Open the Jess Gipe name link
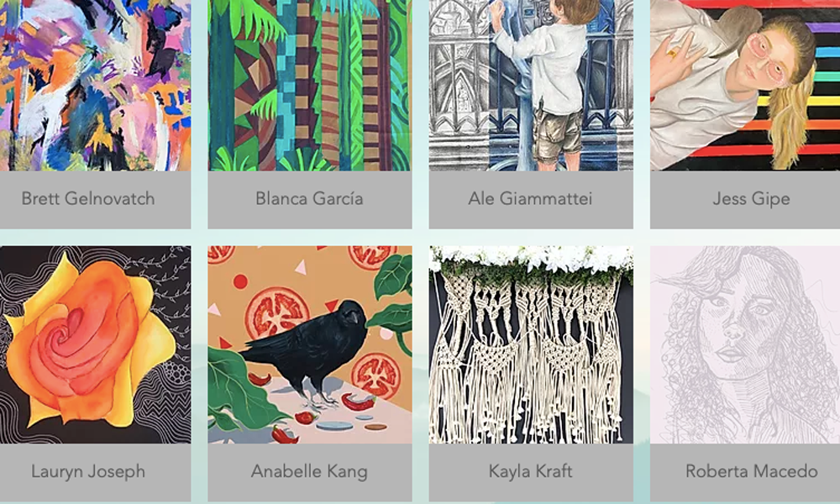This screenshot has height=504, width=840. 751,199
